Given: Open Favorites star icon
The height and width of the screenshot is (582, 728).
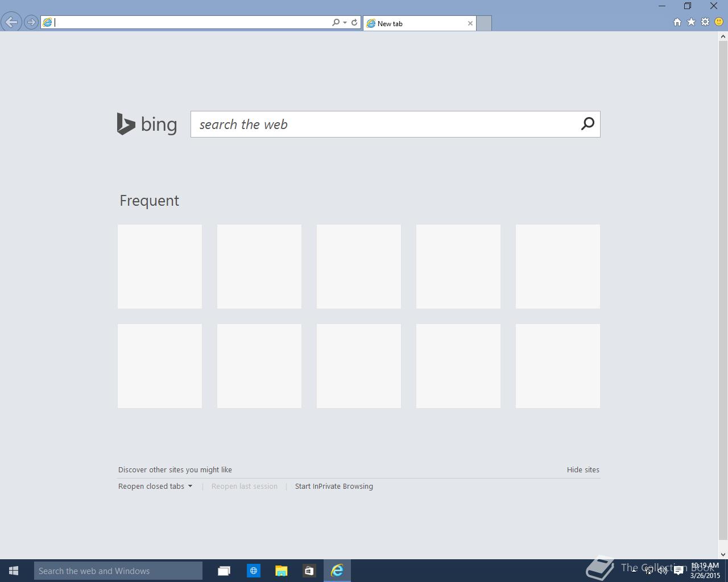Looking at the screenshot, I should click(691, 22).
